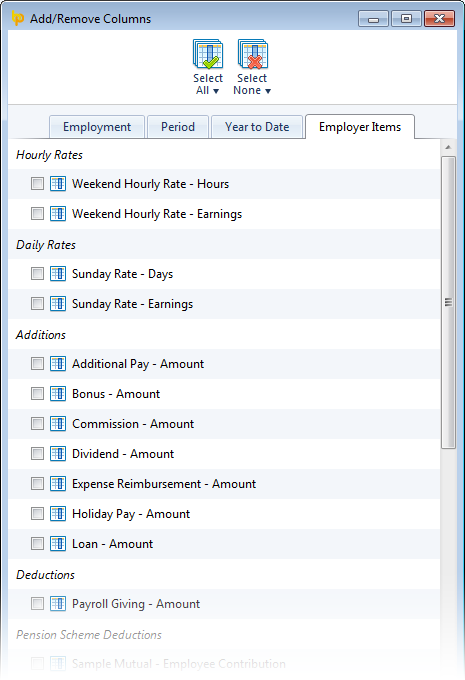Click the Select None columns icon
This screenshot has height=680, width=465.
click(x=253, y=54)
